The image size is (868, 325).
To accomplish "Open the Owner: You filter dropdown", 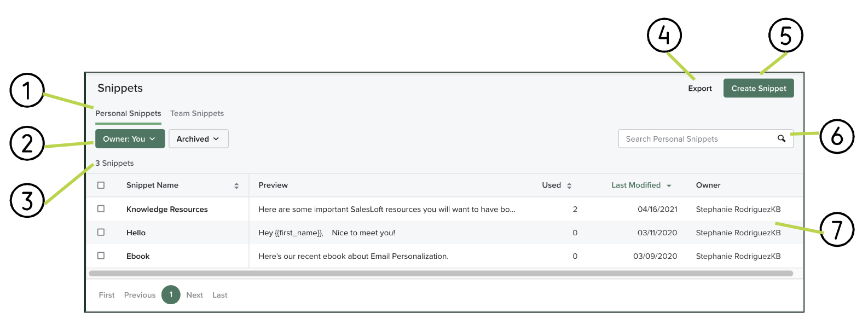I will (130, 138).
